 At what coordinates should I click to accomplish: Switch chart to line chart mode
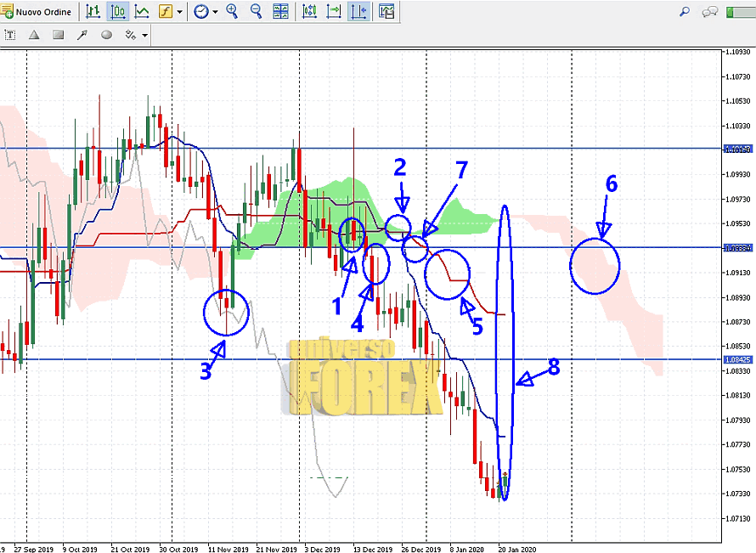pos(142,12)
